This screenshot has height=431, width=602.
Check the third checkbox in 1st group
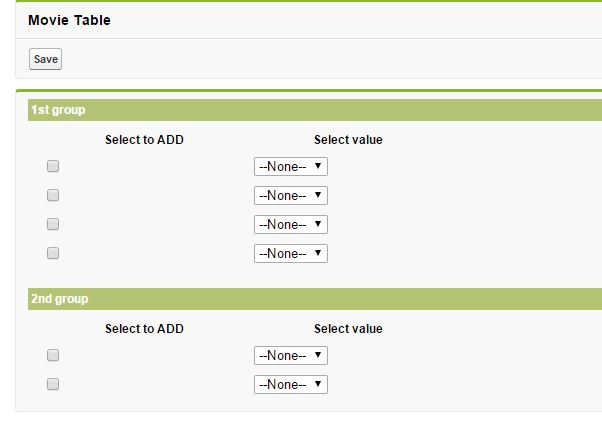click(53, 224)
